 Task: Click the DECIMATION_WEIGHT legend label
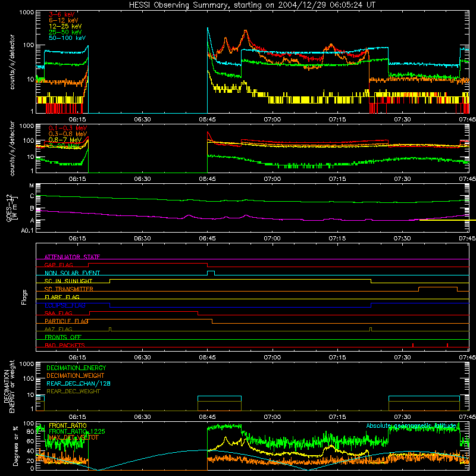click(x=76, y=375)
